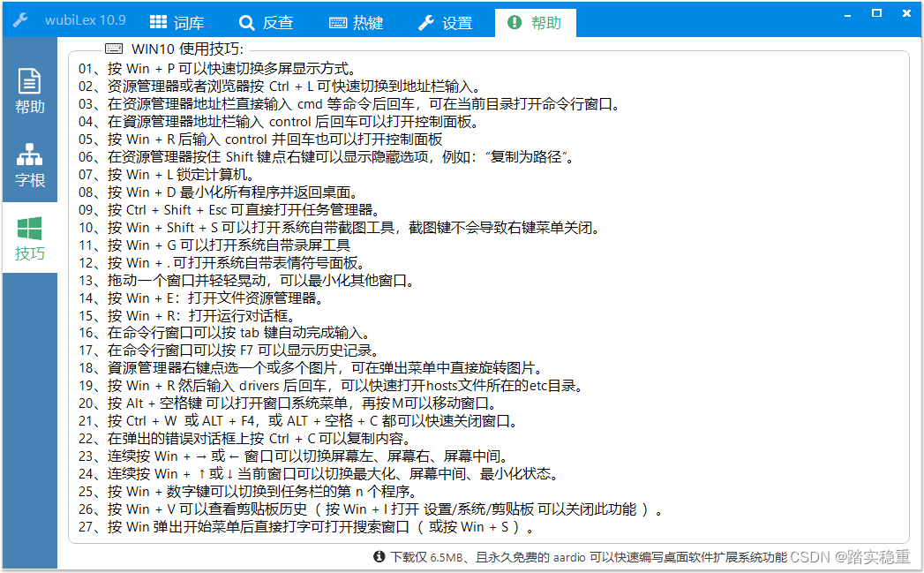The width and height of the screenshot is (924, 573).
Task: Click tip 11 about Win + G recorder
Action: pyautogui.click(x=214, y=245)
